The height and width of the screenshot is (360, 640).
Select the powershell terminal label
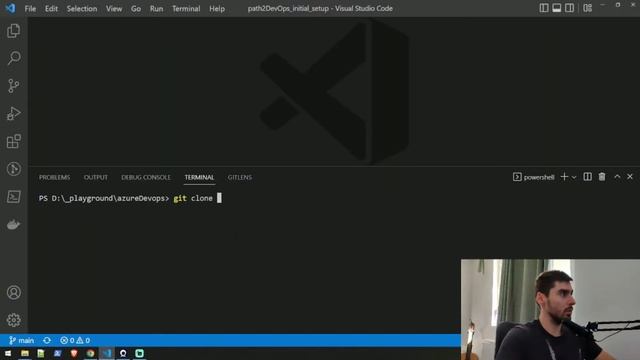534,177
